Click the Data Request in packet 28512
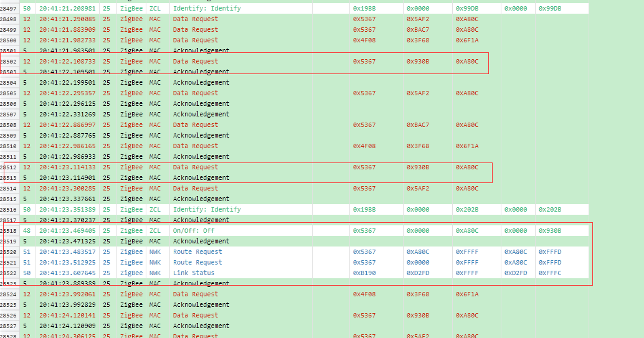This screenshot has height=338, width=644. (196, 167)
